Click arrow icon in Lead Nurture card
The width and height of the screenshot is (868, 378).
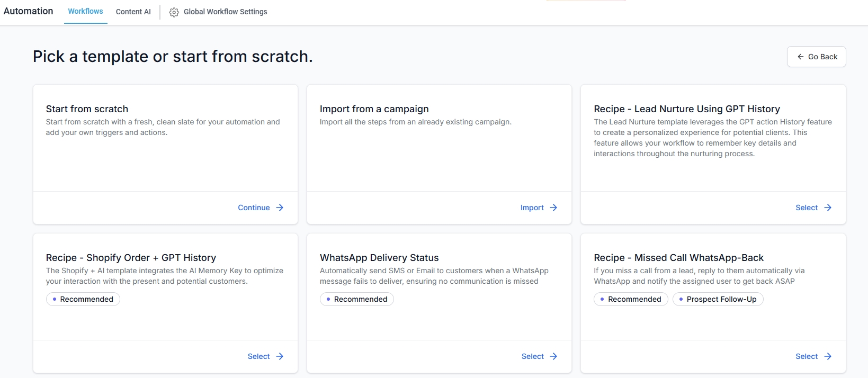(x=828, y=208)
